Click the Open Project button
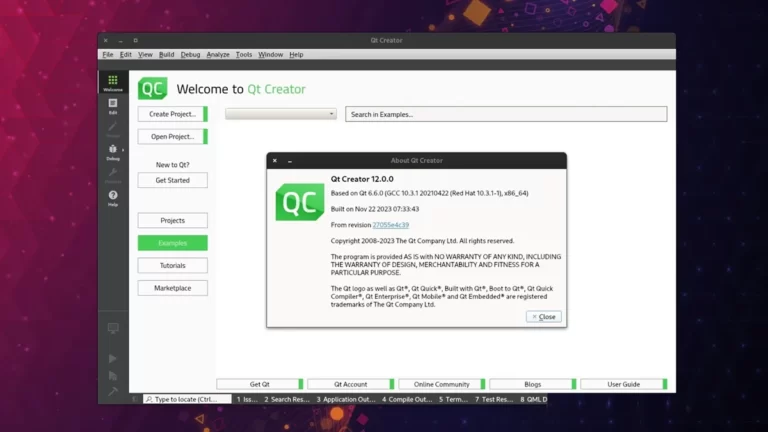The width and height of the screenshot is (768, 432). pos(172,136)
